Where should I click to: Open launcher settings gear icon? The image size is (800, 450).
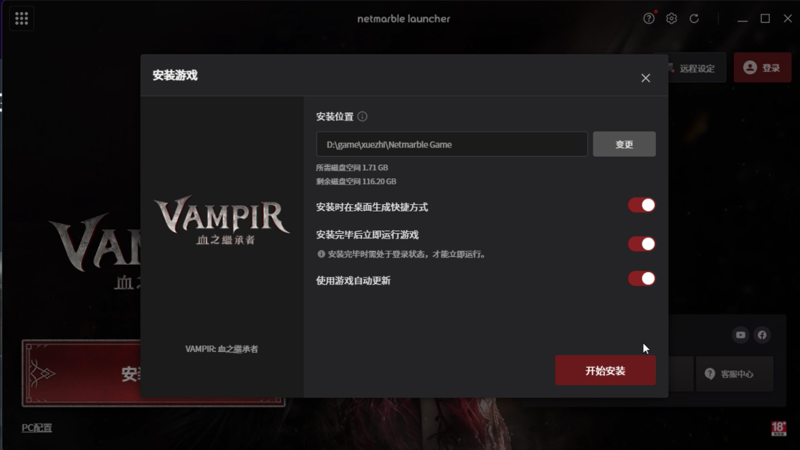click(671, 19)
